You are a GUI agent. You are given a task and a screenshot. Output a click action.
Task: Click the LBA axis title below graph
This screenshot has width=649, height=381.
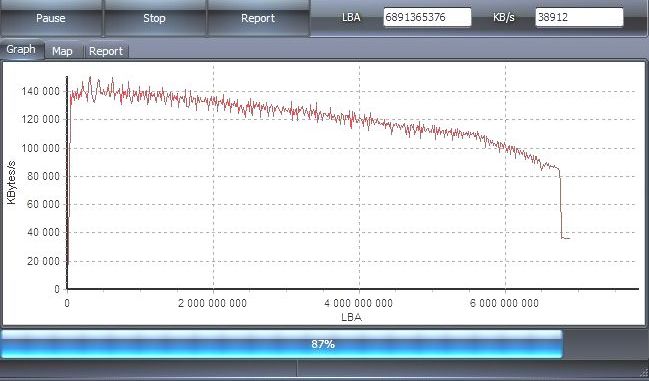pos(352,318)
